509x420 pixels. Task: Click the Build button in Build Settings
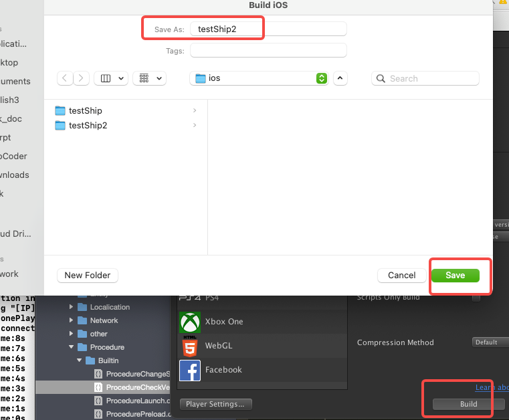tap(468, 404)
